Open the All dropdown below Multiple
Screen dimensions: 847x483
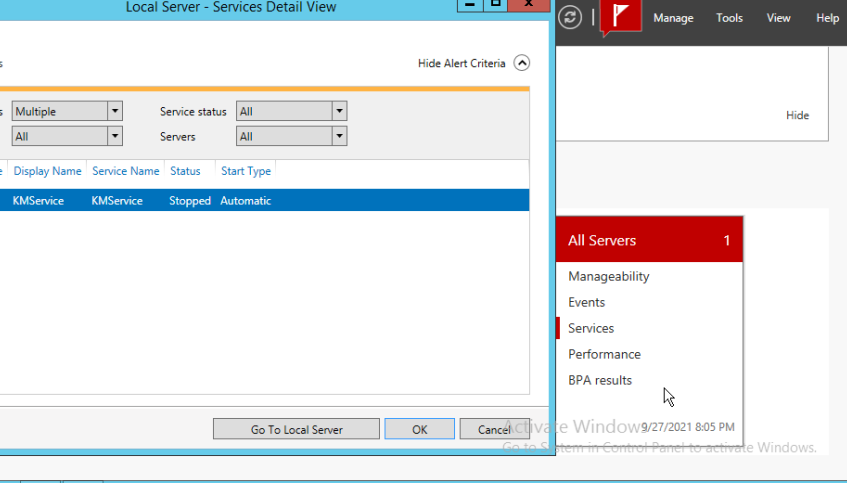pyautogui.click(x=67, y=136)
